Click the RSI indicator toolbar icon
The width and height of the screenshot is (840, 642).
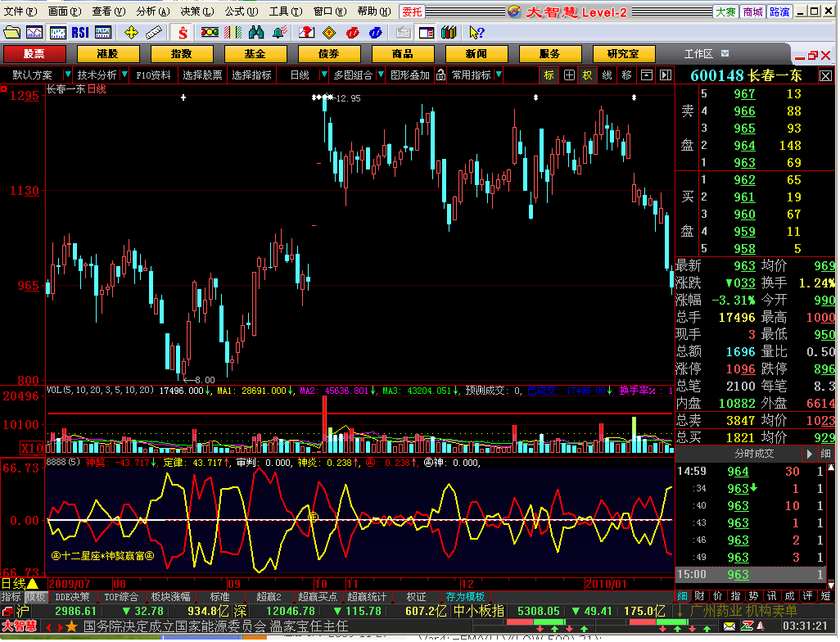[79, 33]
